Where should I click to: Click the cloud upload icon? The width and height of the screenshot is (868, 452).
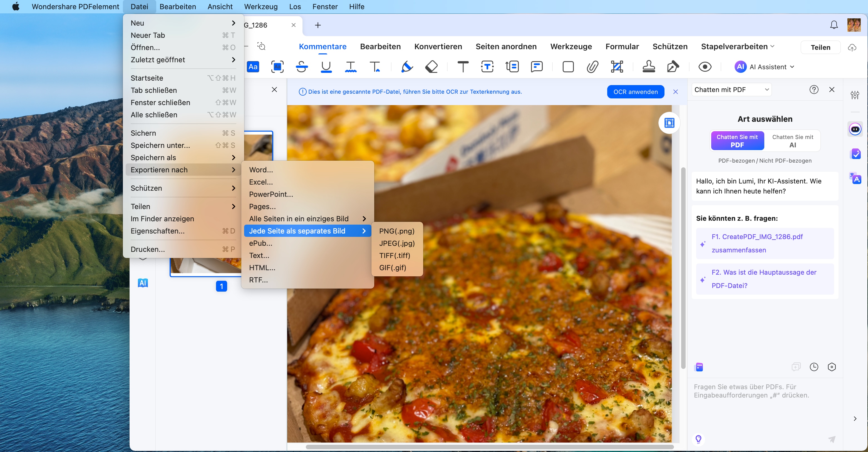852,48
